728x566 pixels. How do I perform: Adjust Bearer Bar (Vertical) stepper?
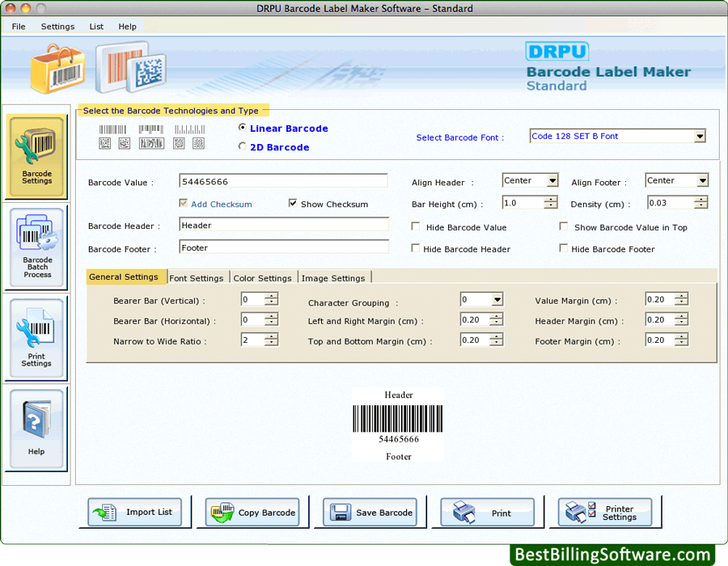click(x=271, y=300)
